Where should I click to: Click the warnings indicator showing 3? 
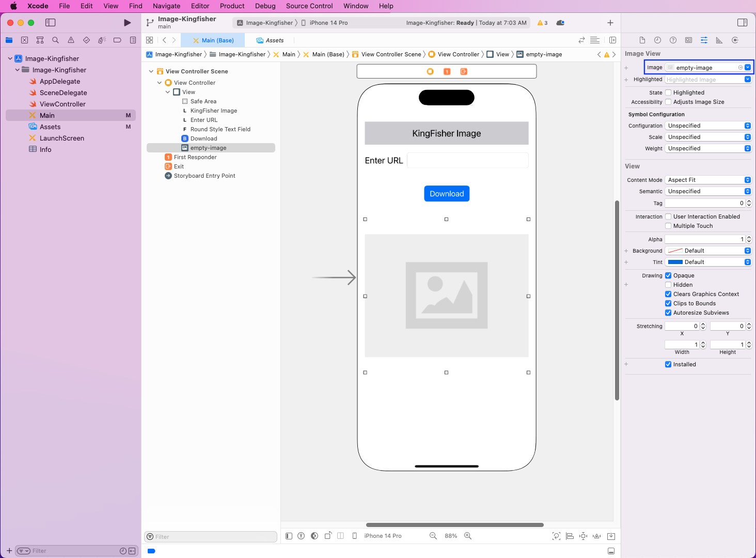[x=542, y=23]
